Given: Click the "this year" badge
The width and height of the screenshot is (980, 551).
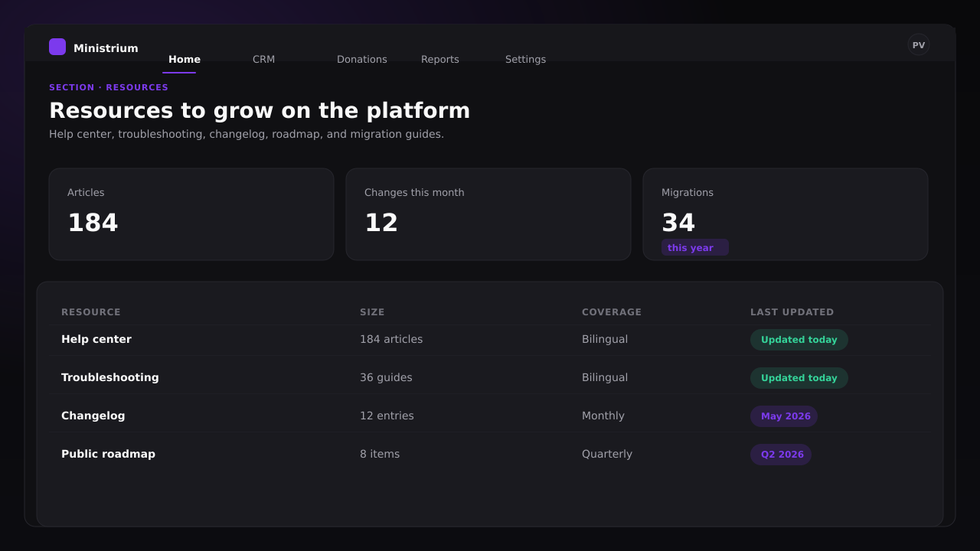Looking at the screenshot, I should tap(694, 247).
